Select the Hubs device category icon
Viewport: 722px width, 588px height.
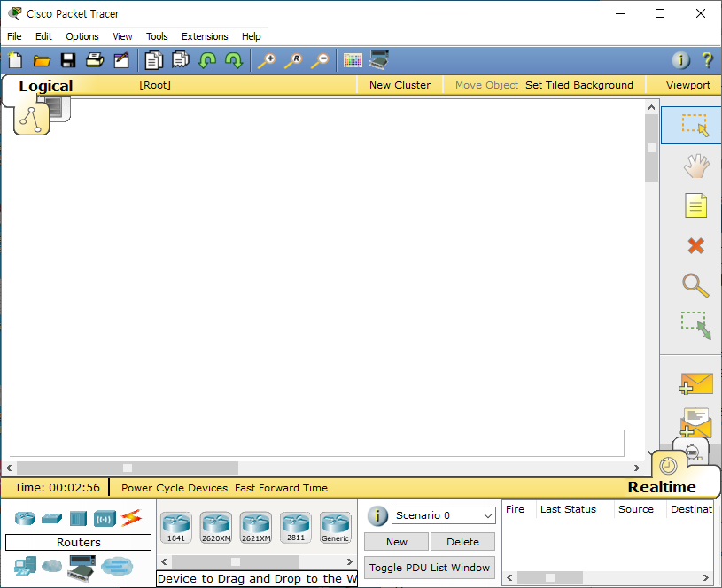(x=78, y=518)
